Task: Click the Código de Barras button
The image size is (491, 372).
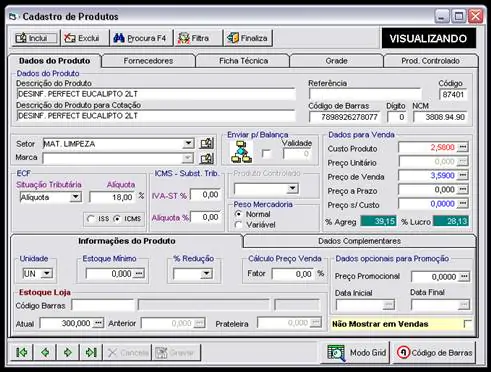Action: (x=434, y=352)
